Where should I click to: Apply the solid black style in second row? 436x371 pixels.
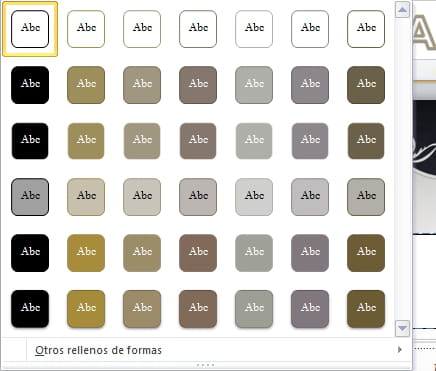coord(30,85)
